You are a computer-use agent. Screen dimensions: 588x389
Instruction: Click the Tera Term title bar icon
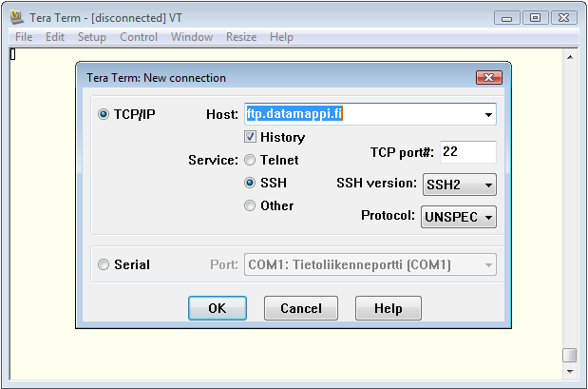[17, 17]
